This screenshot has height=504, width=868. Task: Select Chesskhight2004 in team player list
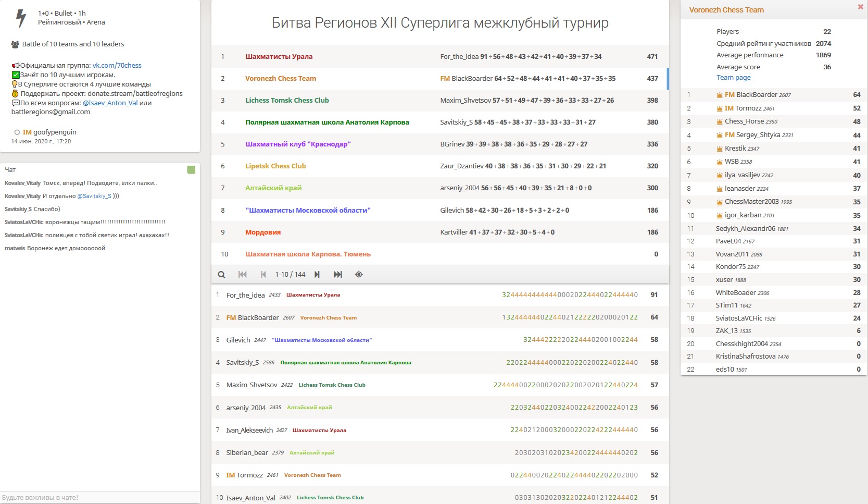[774, 343]
